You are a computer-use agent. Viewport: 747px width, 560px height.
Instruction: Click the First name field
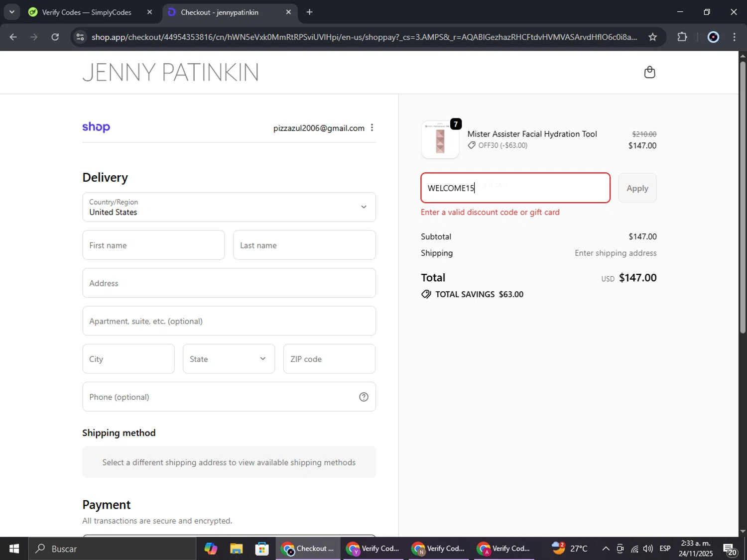153,245
